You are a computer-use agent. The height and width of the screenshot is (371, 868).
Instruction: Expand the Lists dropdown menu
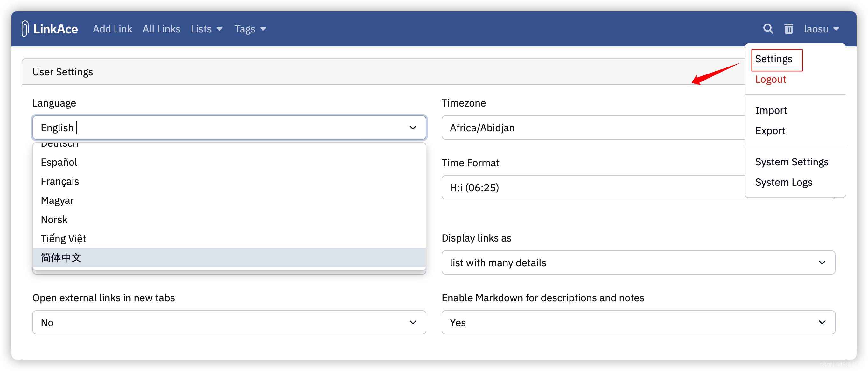206,29
